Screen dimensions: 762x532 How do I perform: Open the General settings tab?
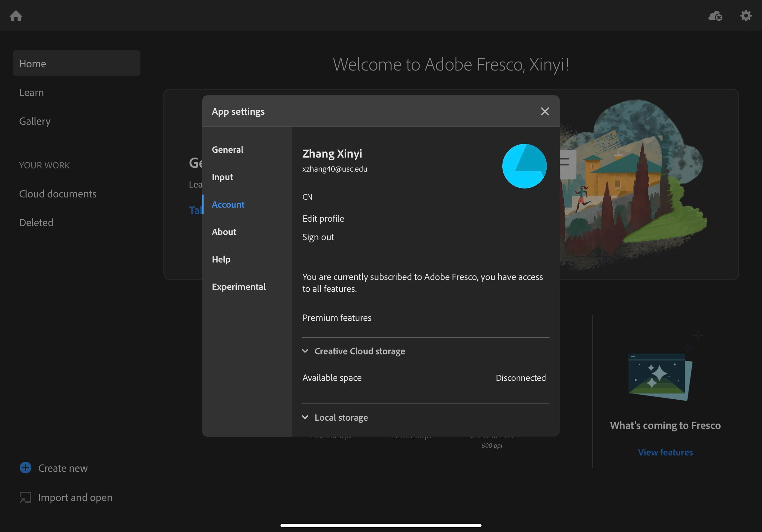click(x=227, y=150)
